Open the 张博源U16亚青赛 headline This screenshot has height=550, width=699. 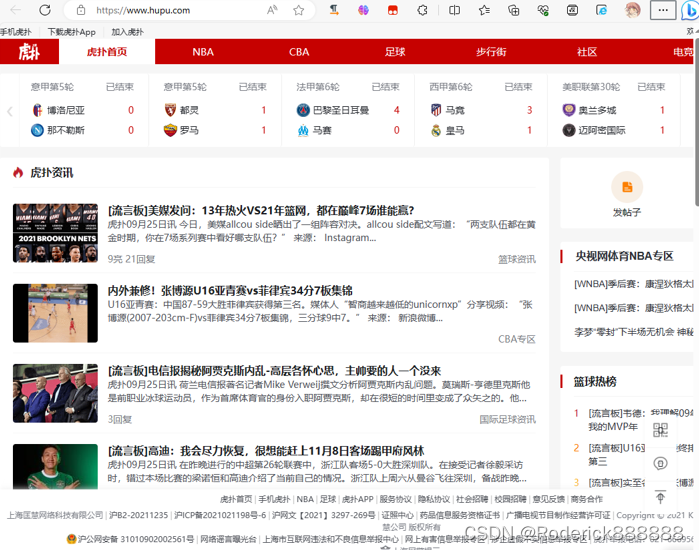point(230,291)
